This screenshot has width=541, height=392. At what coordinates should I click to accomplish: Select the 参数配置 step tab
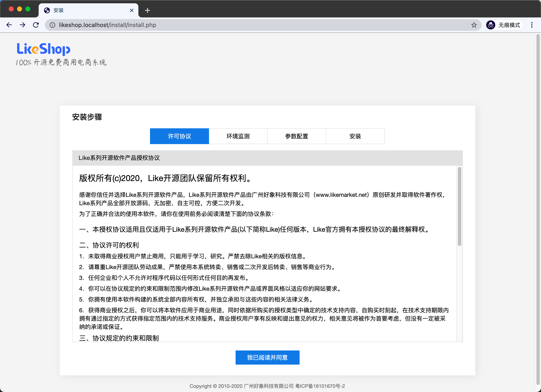(296, 136)
